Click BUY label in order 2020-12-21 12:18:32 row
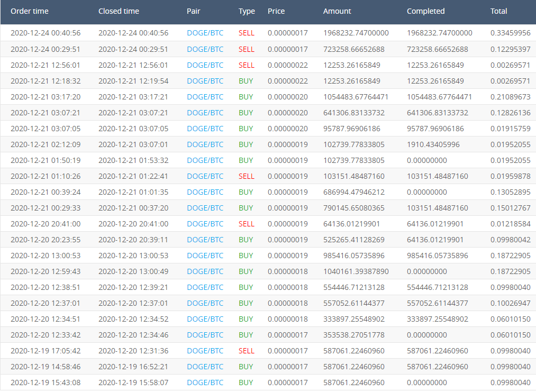Viewport: 536px width, 392px height. (246, 81)
